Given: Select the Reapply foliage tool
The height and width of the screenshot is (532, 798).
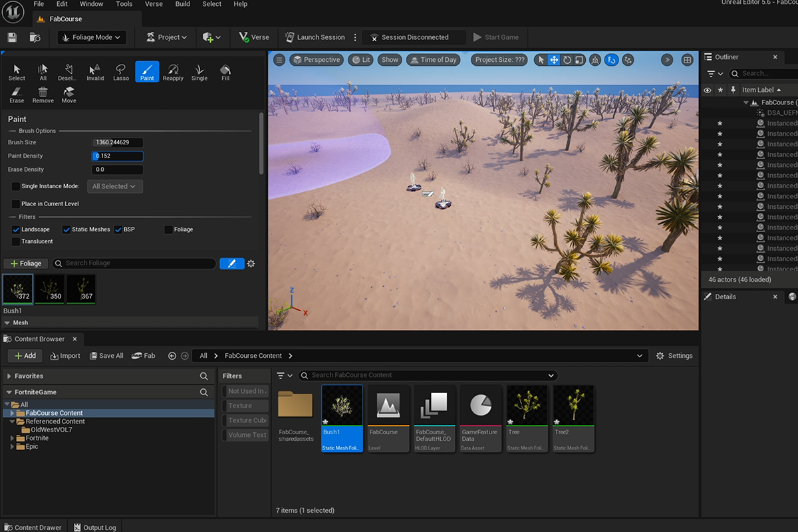Looking at the screenshot, I should click(173, 72).
